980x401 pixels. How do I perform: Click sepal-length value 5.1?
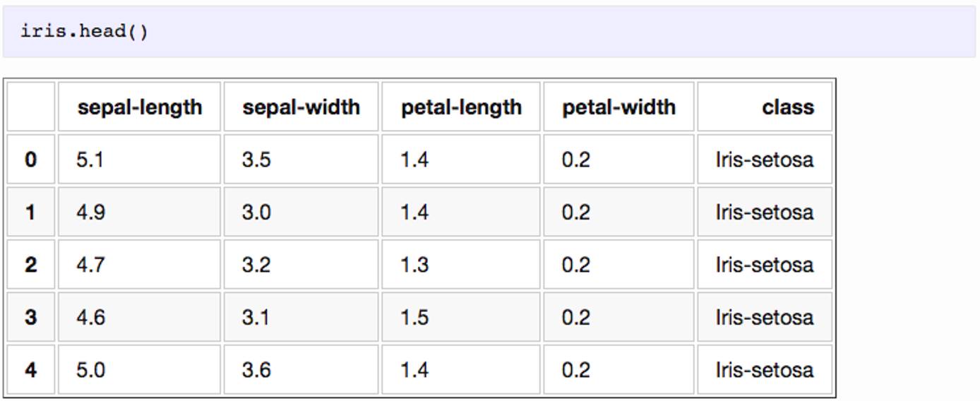coord(90,160)
